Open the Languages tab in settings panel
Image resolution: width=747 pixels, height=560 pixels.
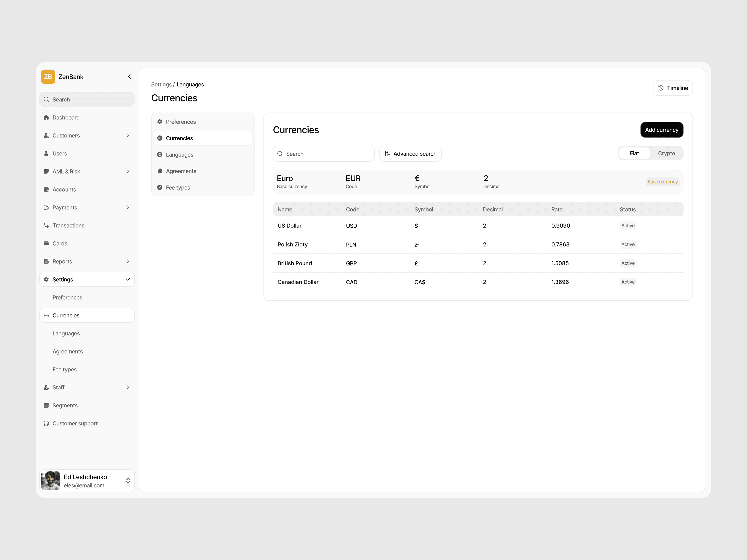[x=179, y=155]
